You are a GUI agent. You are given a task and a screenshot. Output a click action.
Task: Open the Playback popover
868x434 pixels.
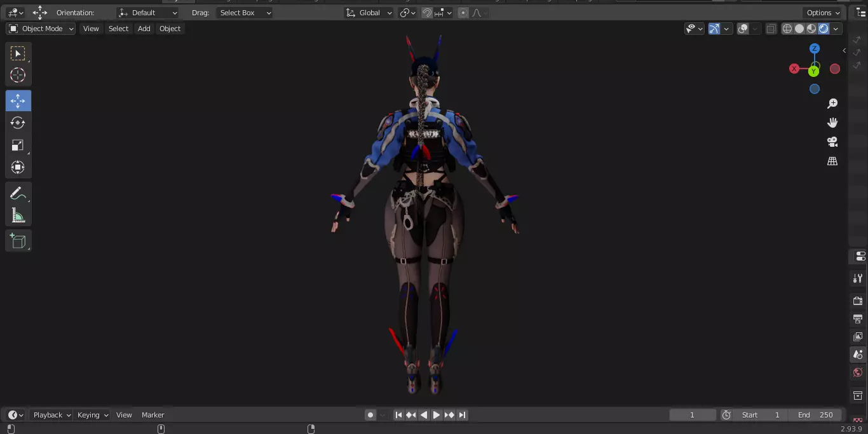tap(52, 415)
